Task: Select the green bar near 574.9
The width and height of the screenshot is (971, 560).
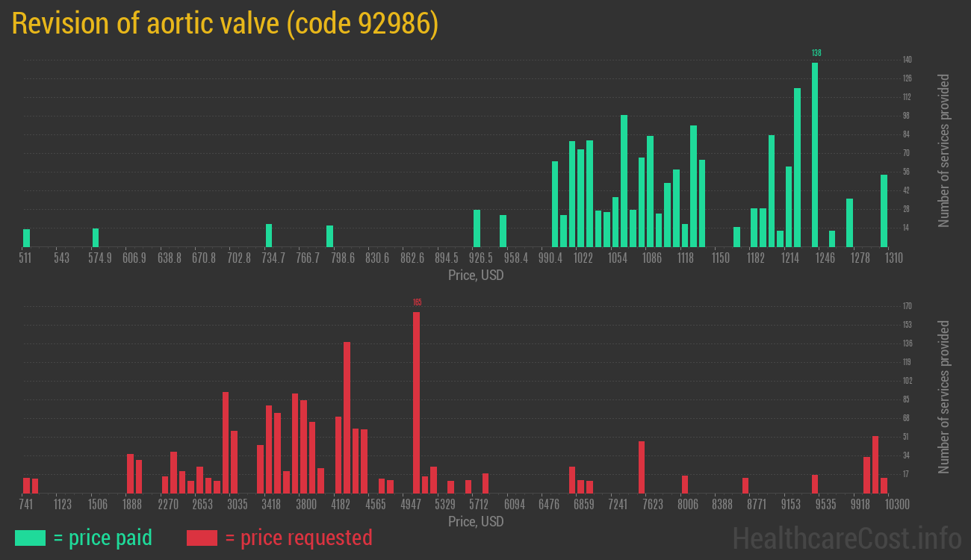Action: click(x=96, y=237)
